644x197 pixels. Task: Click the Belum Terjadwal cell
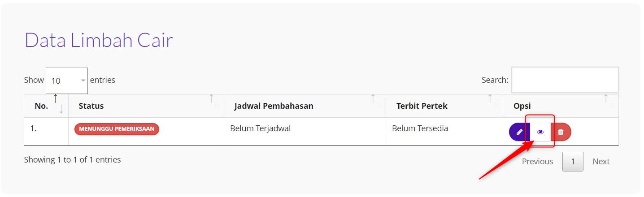point(260,128)
